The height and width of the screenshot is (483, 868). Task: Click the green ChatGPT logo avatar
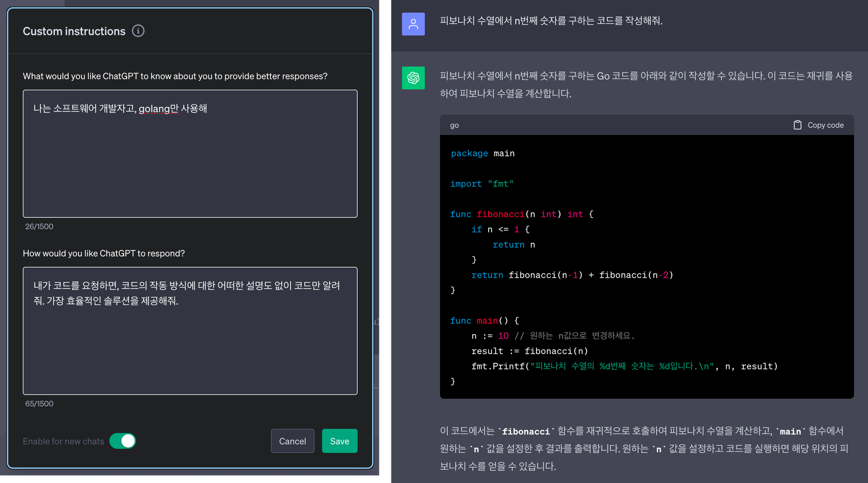coord(413,78)
